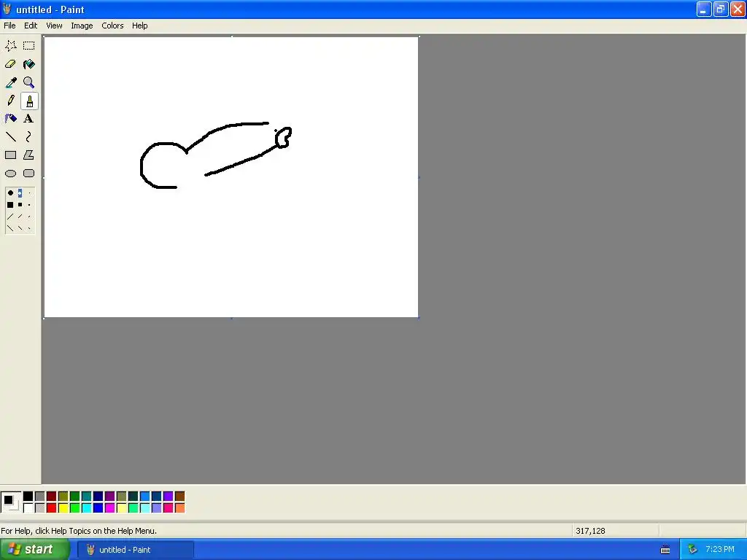The image size is (747, 560).
Task: Click the small oval drawn on the canvas
Action: point(284,137)
